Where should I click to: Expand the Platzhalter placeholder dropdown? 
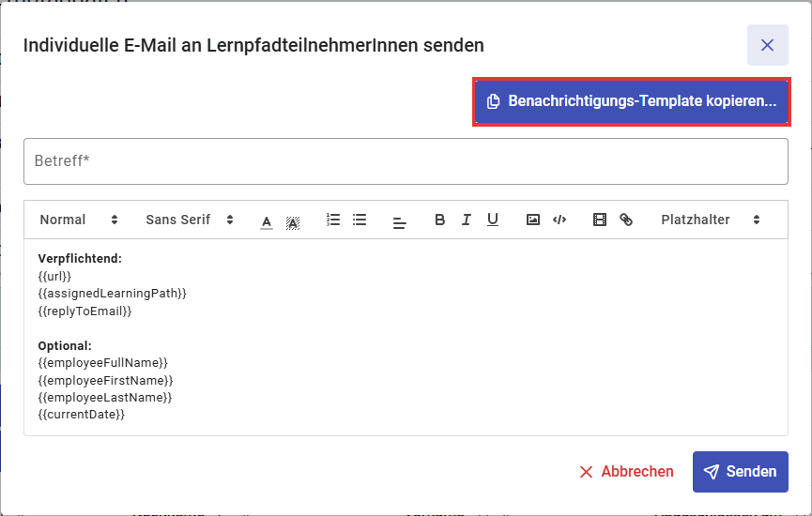(x=709, y=220)
